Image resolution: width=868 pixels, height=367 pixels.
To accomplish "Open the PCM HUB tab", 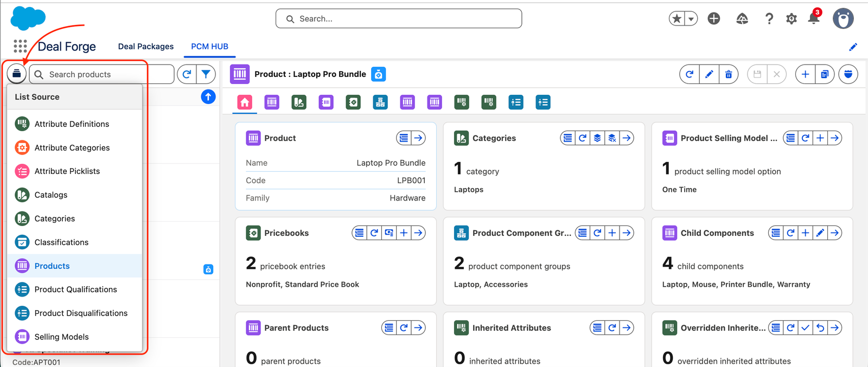I will tap(209, 47).
